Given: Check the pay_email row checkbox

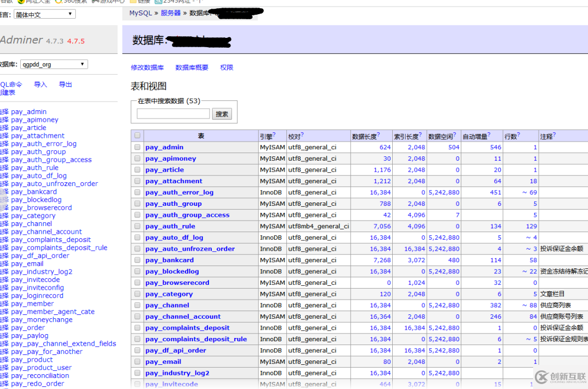Looking at the screenshot, I should click(137, 362).
